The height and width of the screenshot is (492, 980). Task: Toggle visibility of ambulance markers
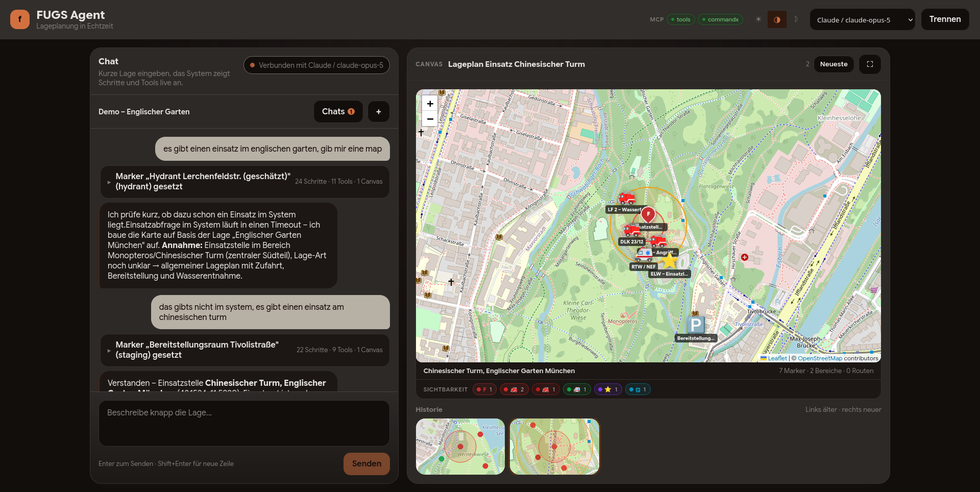pos(577,389)
